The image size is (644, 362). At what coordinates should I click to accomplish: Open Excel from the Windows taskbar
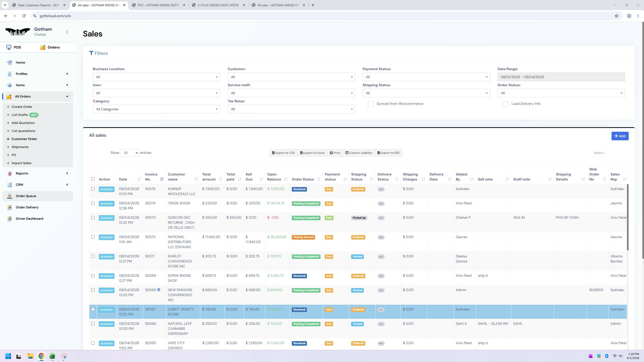click(52, 356)
